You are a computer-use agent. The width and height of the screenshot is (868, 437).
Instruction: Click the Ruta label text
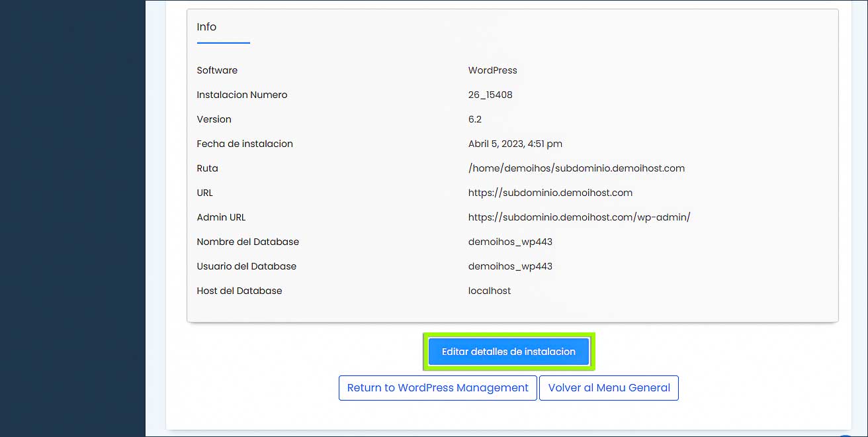click(x=207, y=168)
